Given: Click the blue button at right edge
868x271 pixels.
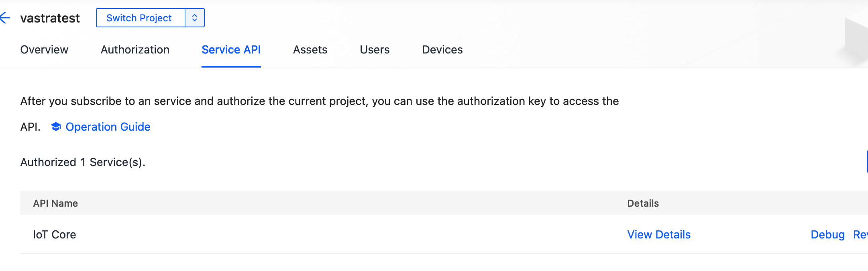Looking at the screenshot, I should pyautogui.click(x=866, y=162).
